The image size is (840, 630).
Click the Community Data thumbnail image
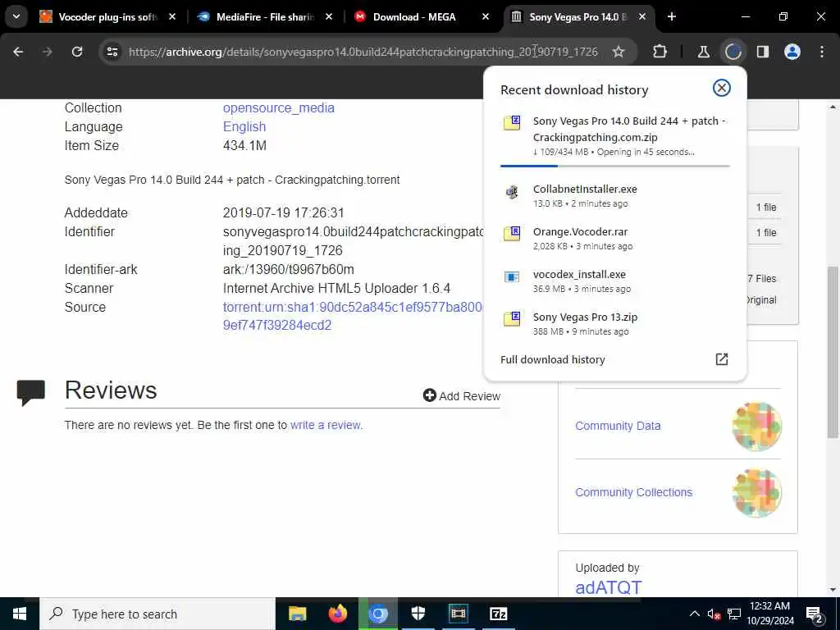tap(756, 427)
